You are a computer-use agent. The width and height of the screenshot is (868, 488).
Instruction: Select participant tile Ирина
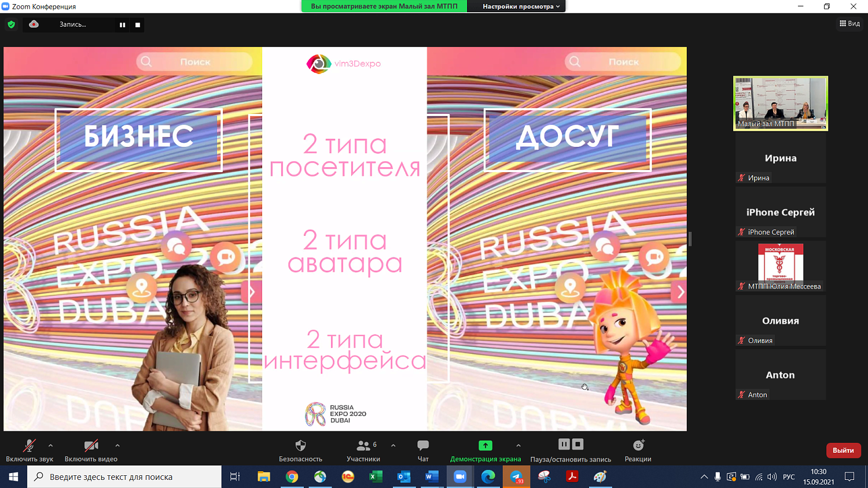781,158
